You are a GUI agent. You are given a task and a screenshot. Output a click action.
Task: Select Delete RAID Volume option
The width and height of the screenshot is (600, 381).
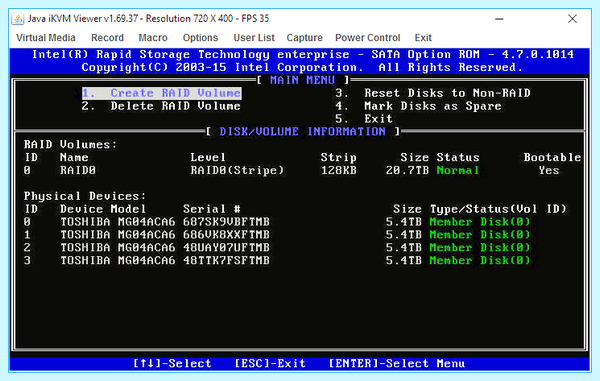coord(161,106)
